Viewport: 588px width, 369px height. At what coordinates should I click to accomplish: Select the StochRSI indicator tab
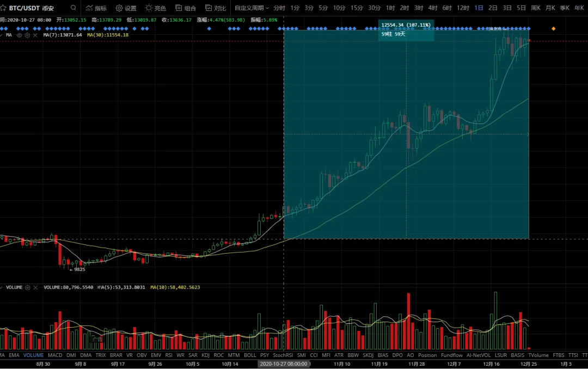(283, 355)
